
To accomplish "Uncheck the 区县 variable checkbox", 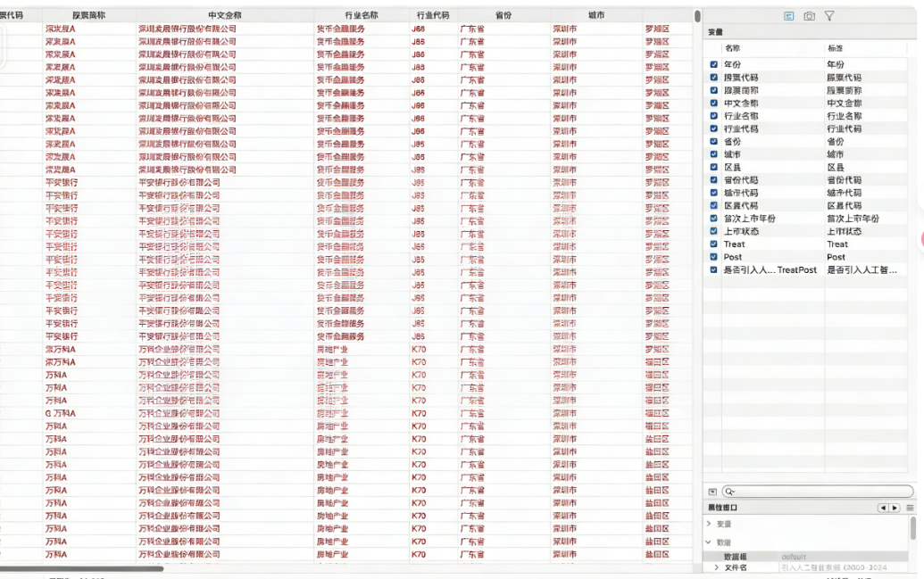I will click(713, 167).
